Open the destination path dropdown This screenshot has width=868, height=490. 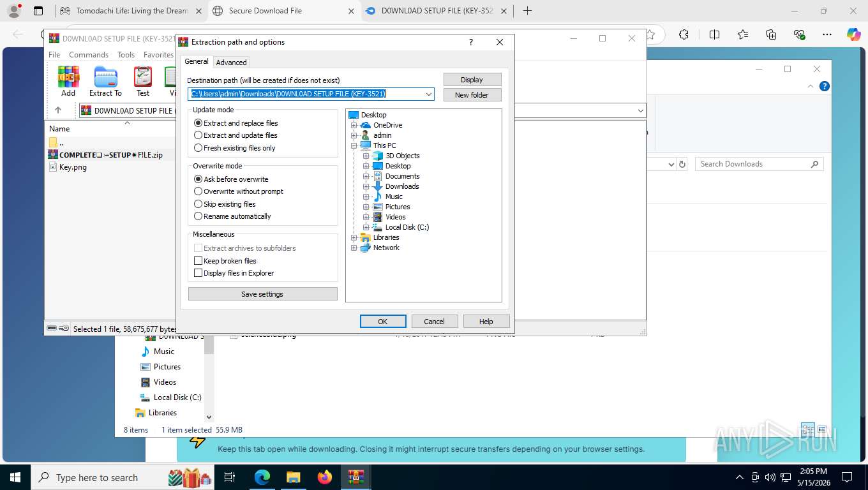(x=429, y=94)
